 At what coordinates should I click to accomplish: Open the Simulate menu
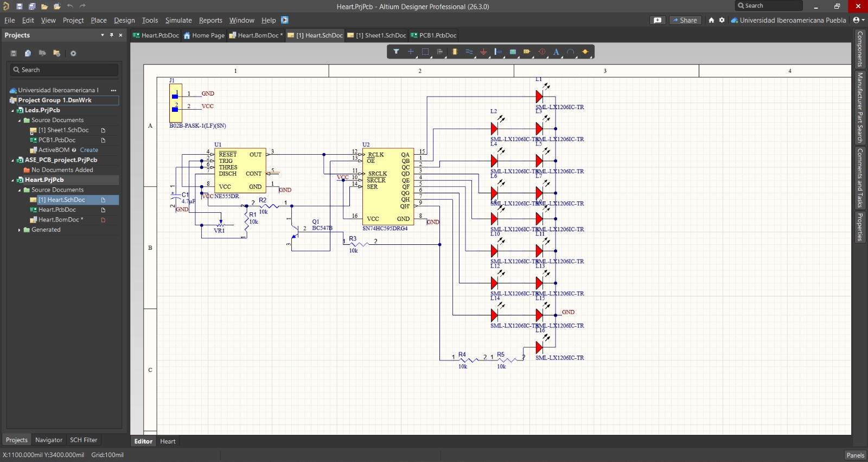(x=178, y=20)
